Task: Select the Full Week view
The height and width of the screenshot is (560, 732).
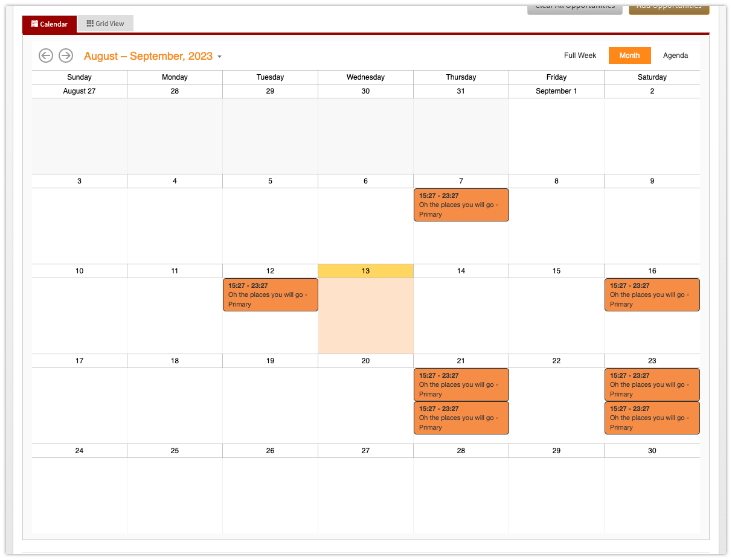Action: (580, 56)
